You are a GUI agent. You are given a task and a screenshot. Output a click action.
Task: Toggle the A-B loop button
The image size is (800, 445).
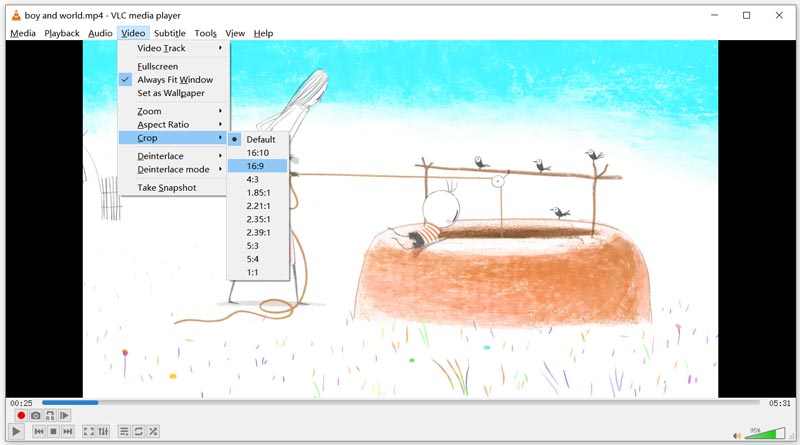49,415
